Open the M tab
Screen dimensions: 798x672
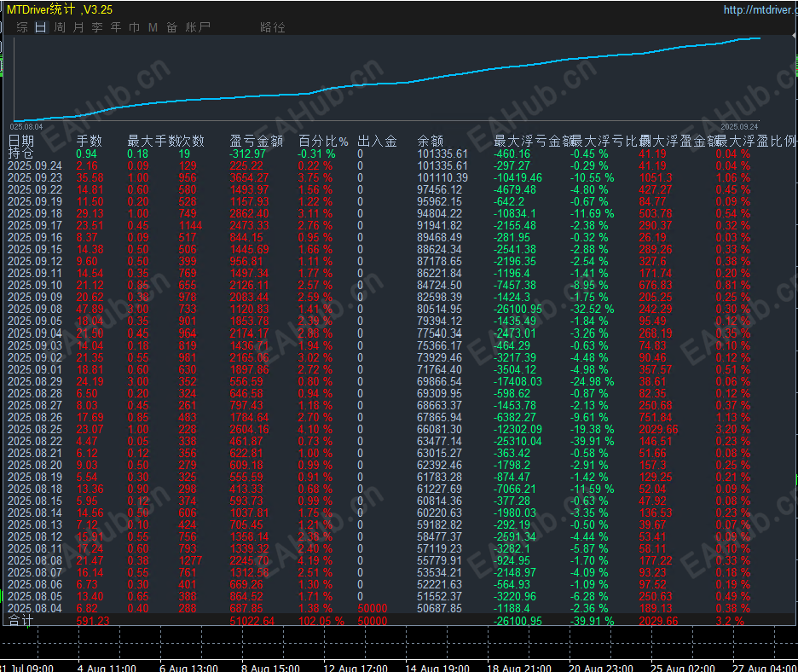153,27
